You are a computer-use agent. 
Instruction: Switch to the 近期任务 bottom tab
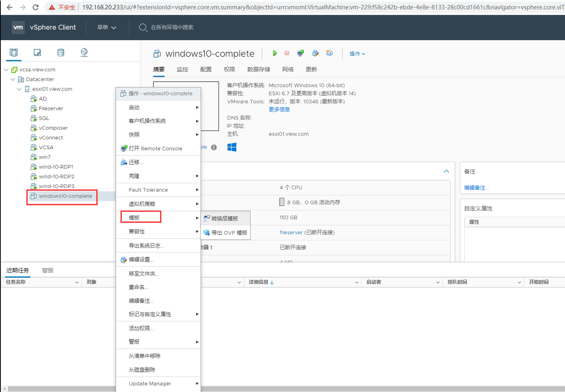pyautogui.click(x=18, y=271)
